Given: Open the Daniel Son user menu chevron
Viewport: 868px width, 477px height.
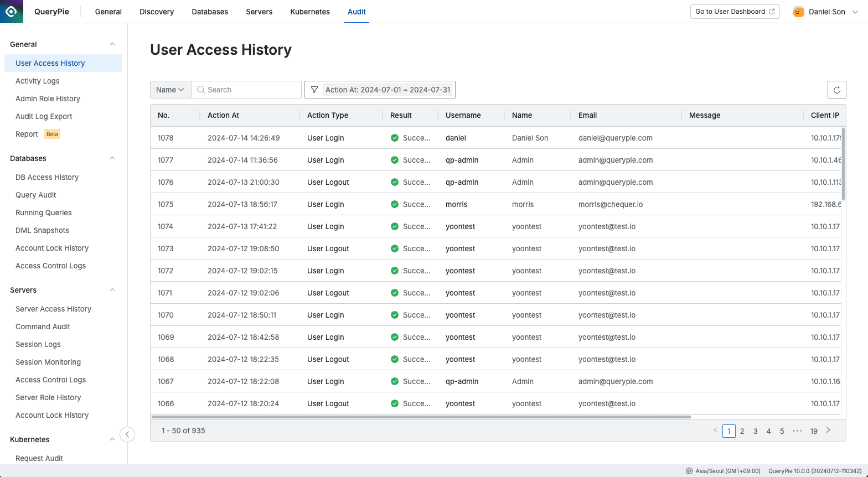Looking at the screenshot, I should click(x=855, y=12).
